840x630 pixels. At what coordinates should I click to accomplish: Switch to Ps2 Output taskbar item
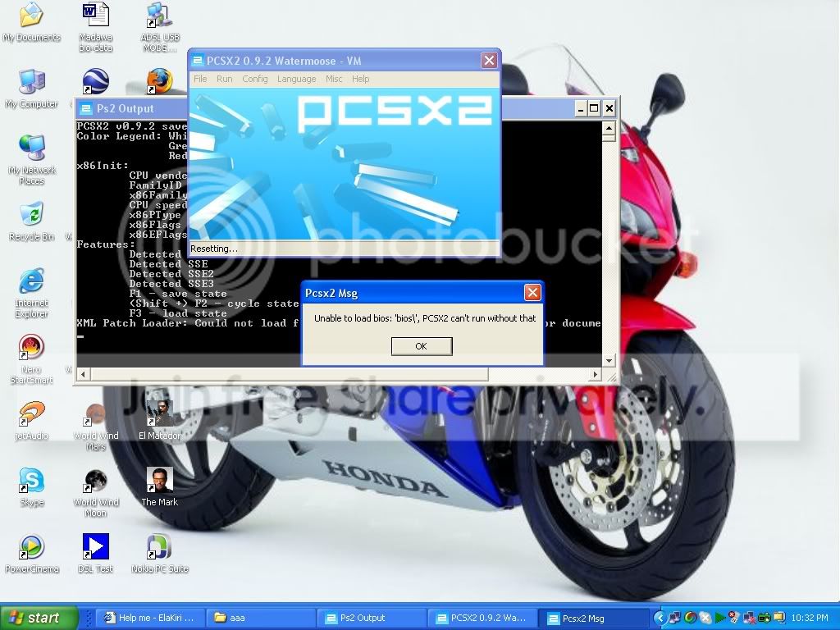coord(371,619)
